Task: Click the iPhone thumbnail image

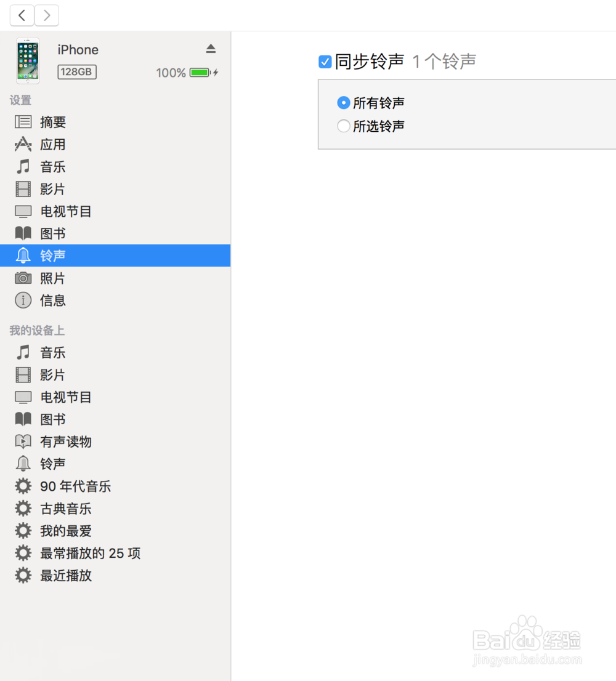Action: [x=28, y=60]
